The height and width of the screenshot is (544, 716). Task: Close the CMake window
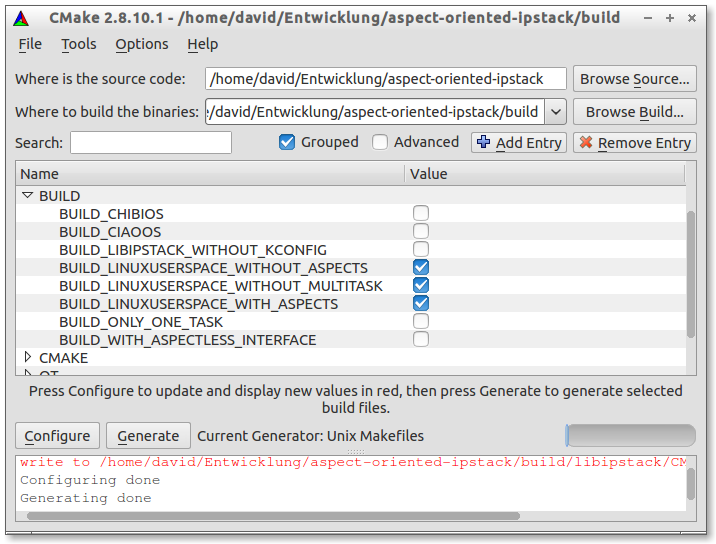pyautogui.click(x=692, y=18)
